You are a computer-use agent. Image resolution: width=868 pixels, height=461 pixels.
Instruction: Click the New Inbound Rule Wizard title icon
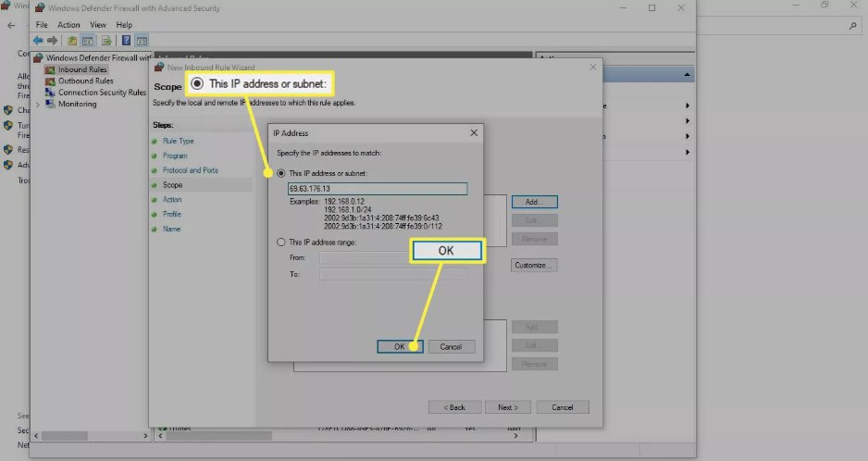159,67
